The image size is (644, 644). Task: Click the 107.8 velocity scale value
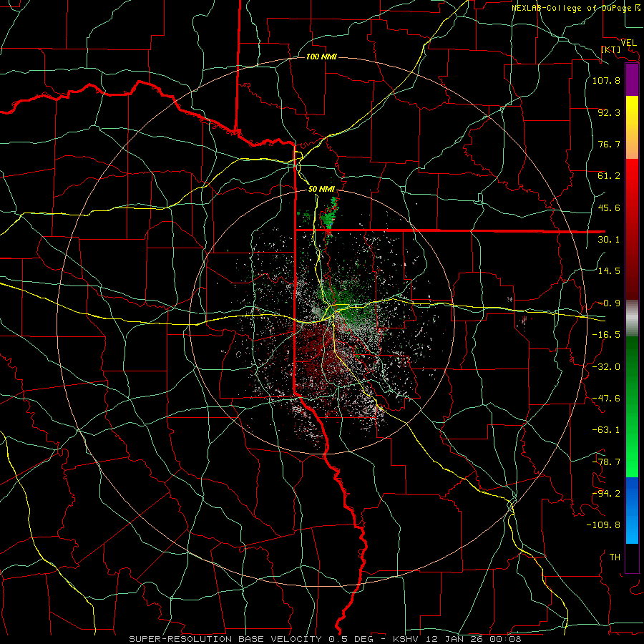[x=606, y=80]
